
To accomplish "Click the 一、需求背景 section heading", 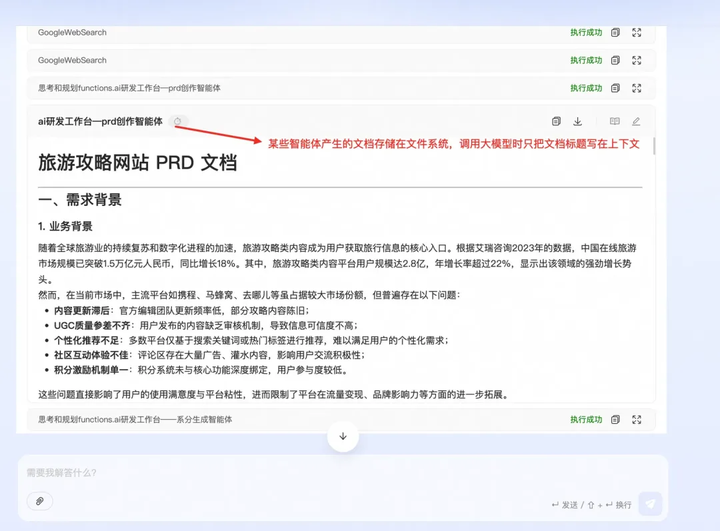I will (80, 200).
